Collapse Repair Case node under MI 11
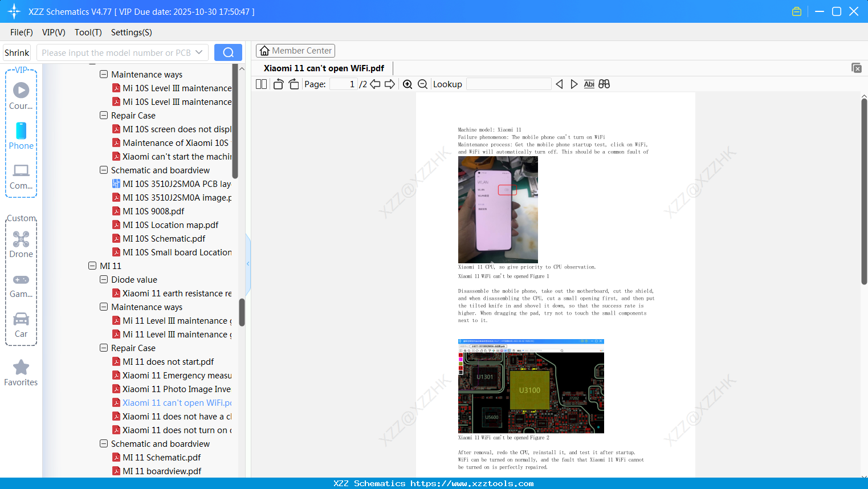This screenshot has height=489, width=868. click(x=104, y=348)
